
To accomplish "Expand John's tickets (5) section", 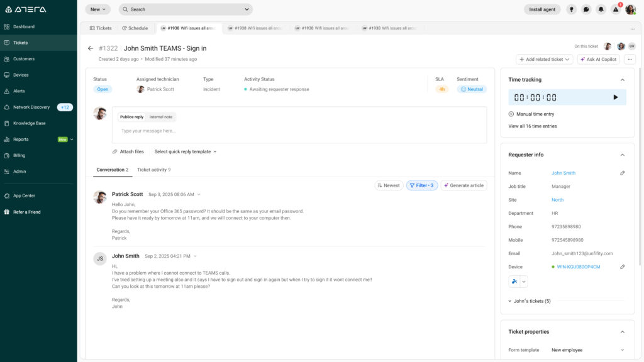I will [530, 301].
